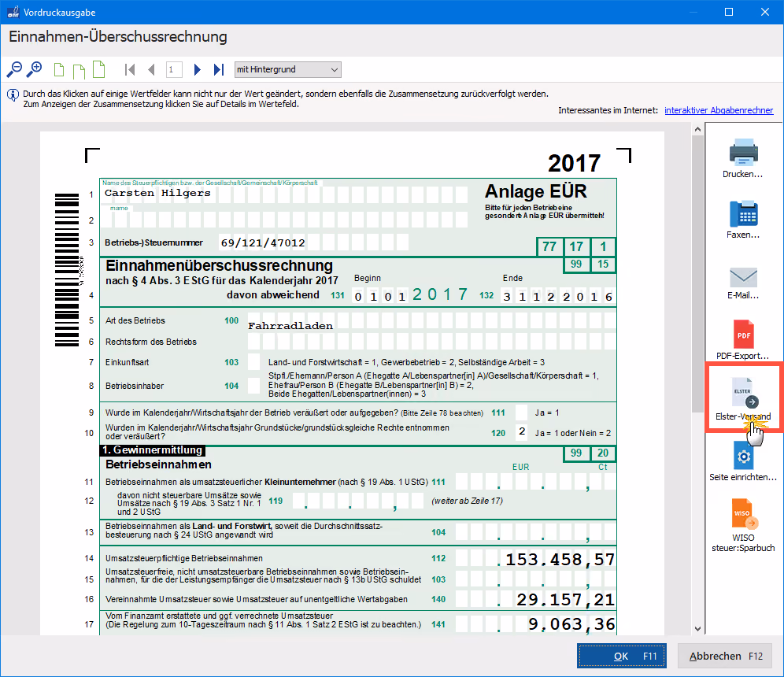The width and height of the screenshot is (784, 677).
Task: Click the 'Anlage EÜR' form heading
Action: click(x=535, y=191)
